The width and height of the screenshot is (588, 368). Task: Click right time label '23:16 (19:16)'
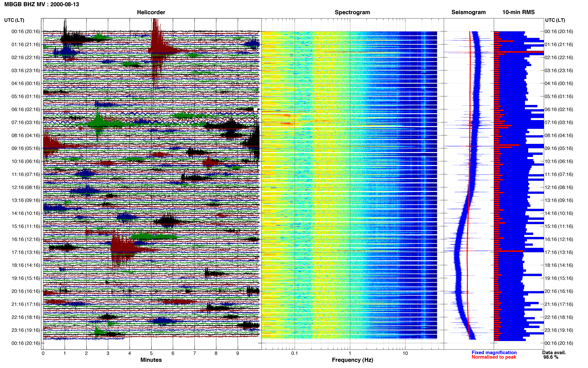559,330
